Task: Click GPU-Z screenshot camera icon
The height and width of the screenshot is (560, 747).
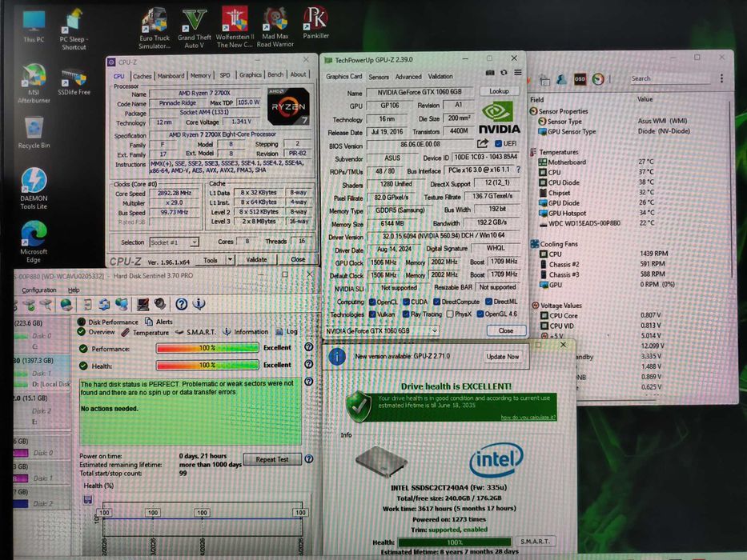Action: (x=490, y=73)
